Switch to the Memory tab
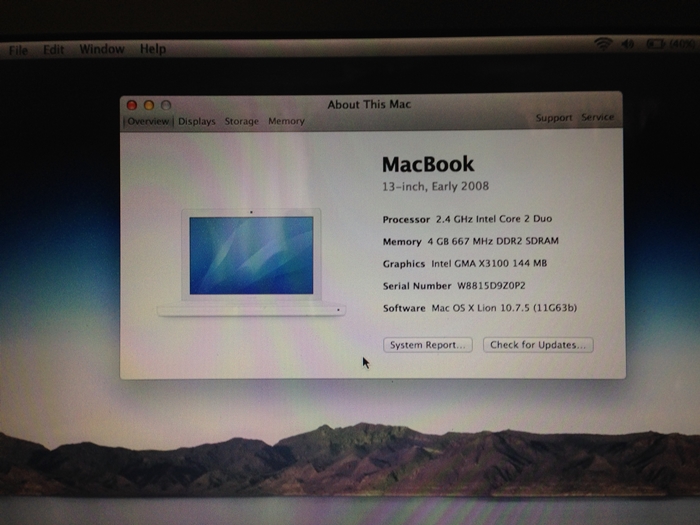 tap(286, 121)
